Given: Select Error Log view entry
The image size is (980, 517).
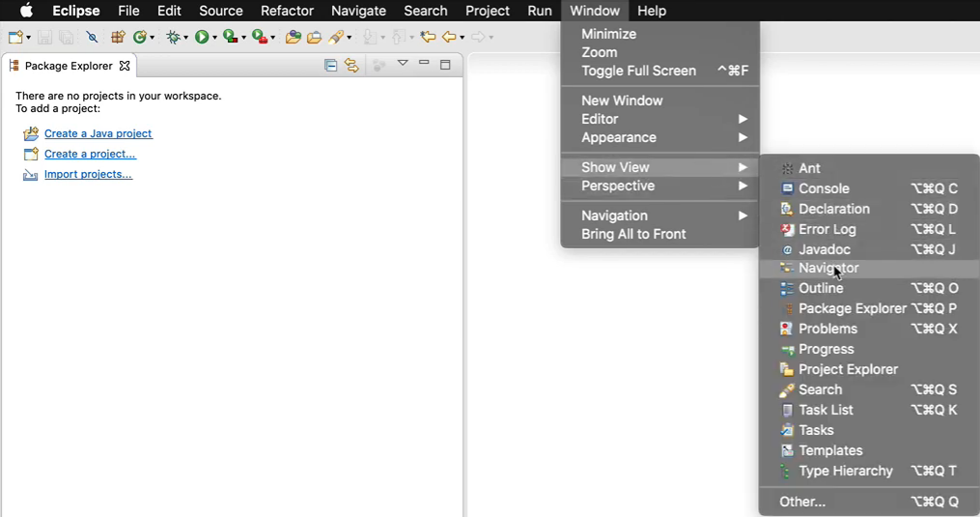Looking at the screenshot, I should point(869,229).
